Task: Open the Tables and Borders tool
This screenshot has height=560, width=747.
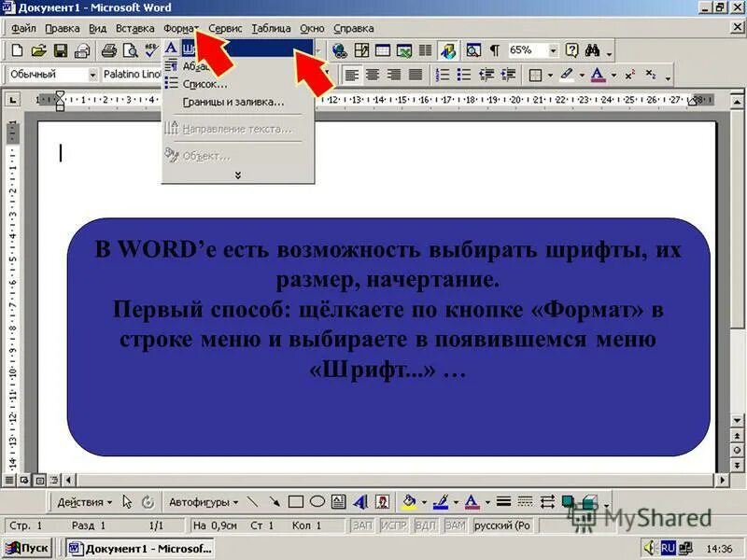Action: [x=361, y=50]
